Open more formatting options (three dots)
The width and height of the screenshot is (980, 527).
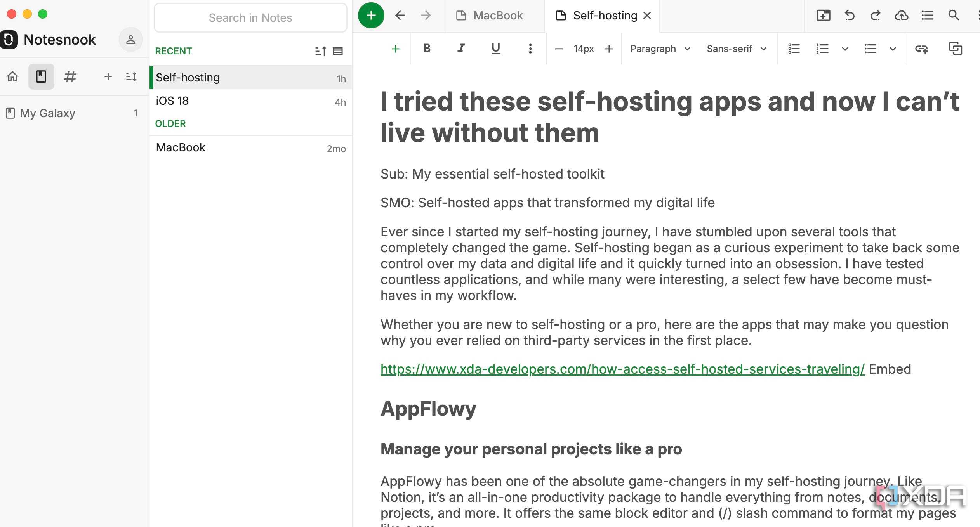530,49
